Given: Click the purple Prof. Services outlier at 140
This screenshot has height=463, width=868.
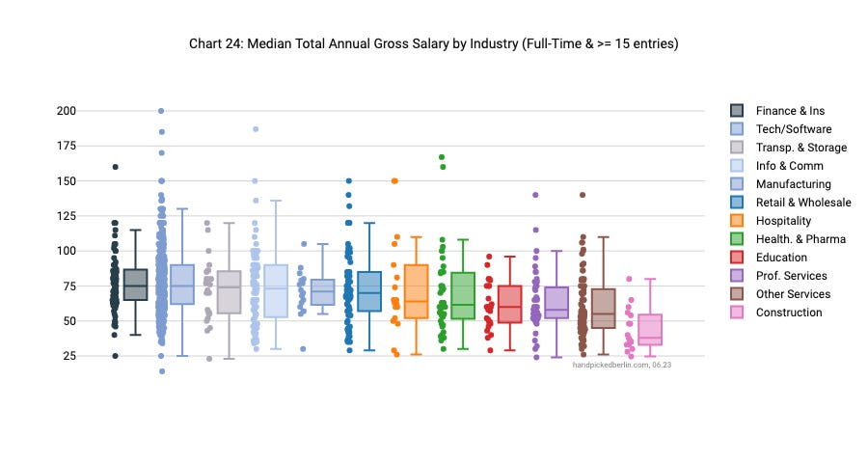Looking at the screenshot, I should coord(535,195).
